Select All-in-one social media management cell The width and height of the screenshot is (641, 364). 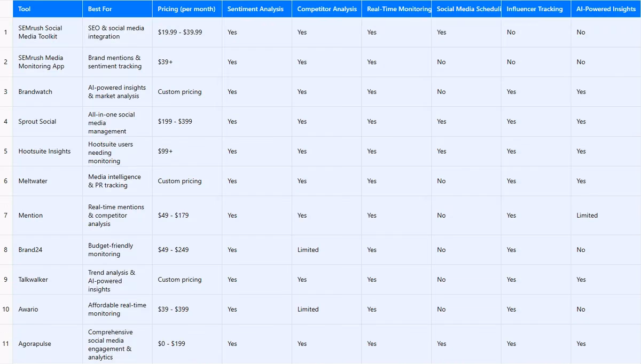coord(118,122)
